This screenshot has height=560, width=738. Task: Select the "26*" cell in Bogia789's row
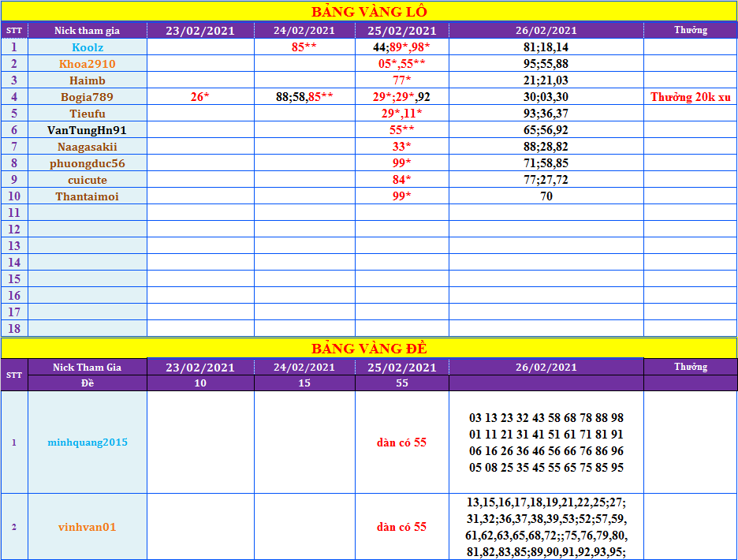pos(200,96)
